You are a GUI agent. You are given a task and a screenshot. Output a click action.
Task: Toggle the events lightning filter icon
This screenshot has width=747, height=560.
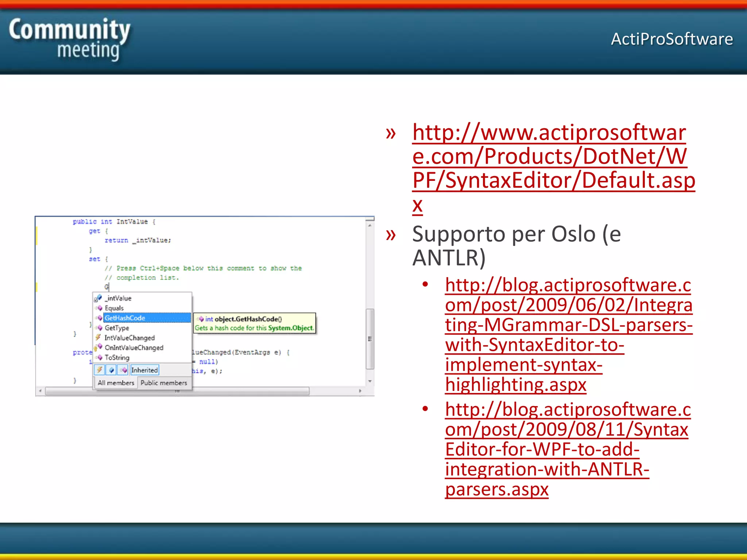point(99,370)
